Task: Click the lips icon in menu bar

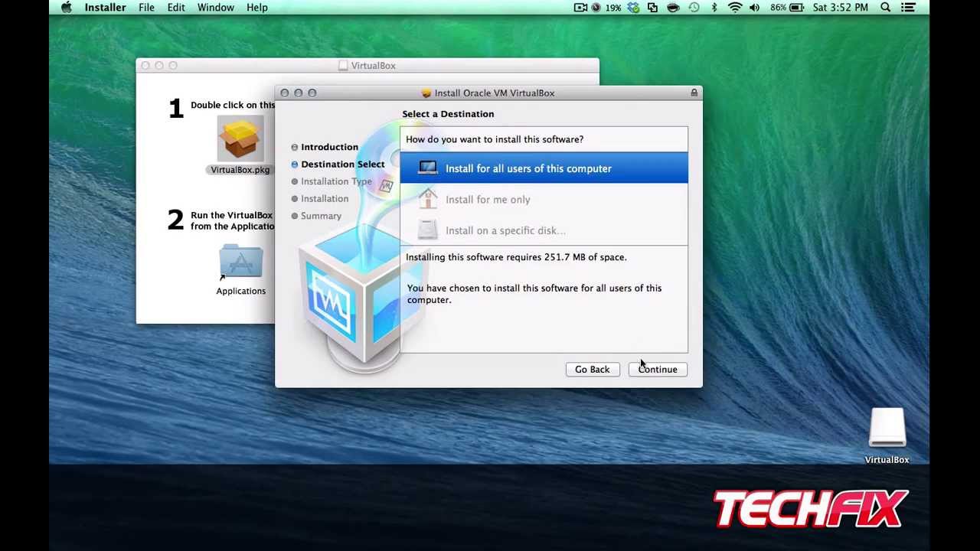Action: tap(673, 8)
